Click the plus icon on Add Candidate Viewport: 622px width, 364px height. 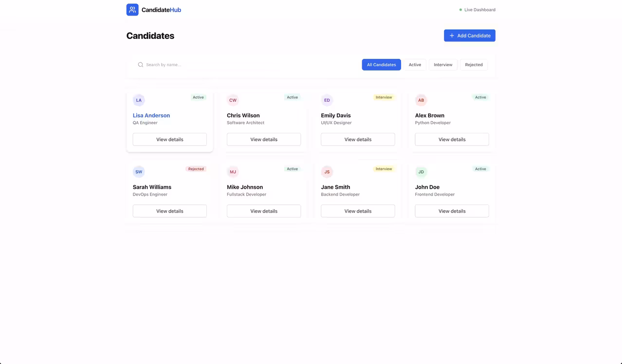point(452,35)
